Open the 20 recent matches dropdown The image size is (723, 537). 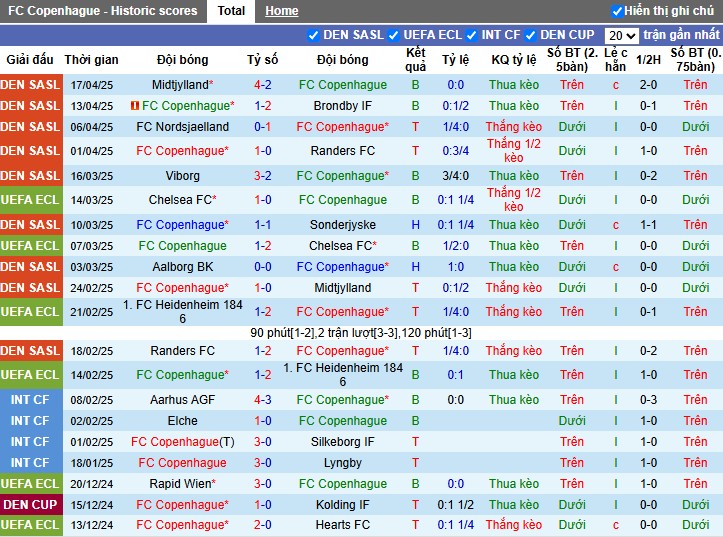(x=621, y=35)
